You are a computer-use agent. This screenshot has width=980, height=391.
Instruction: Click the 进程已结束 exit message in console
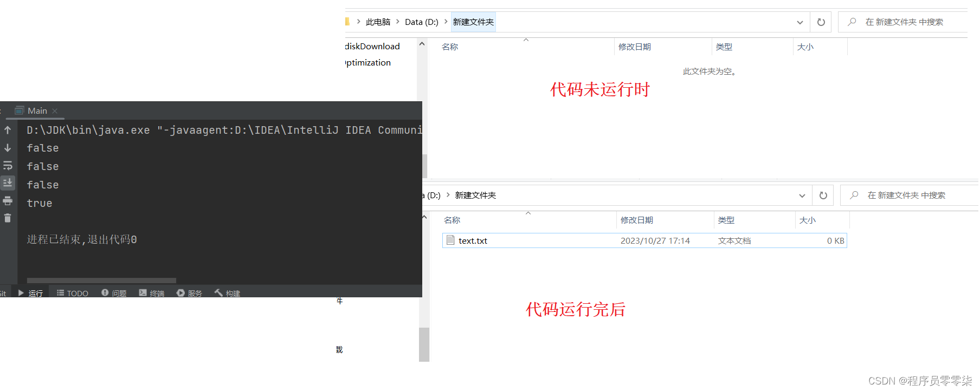coord(82,239)
